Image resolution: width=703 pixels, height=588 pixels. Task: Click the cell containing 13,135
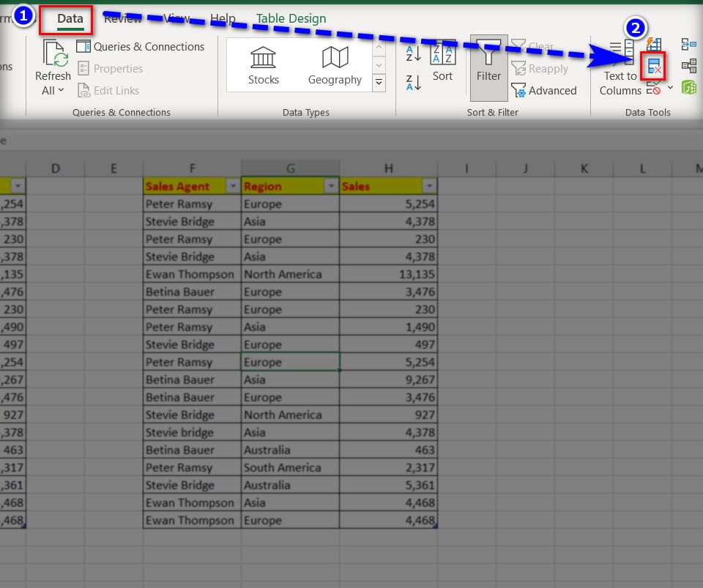[388, 274]
